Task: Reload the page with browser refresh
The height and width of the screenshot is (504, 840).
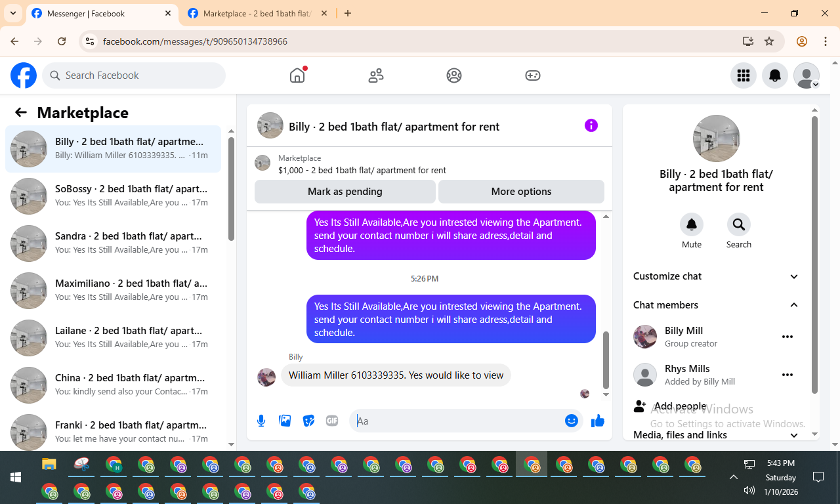Action: [62, 41]
